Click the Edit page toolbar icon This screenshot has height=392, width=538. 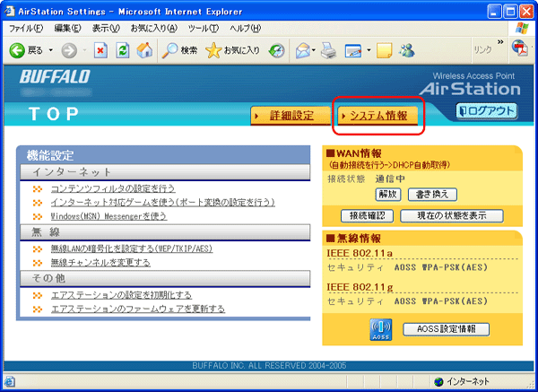[353, 51]
